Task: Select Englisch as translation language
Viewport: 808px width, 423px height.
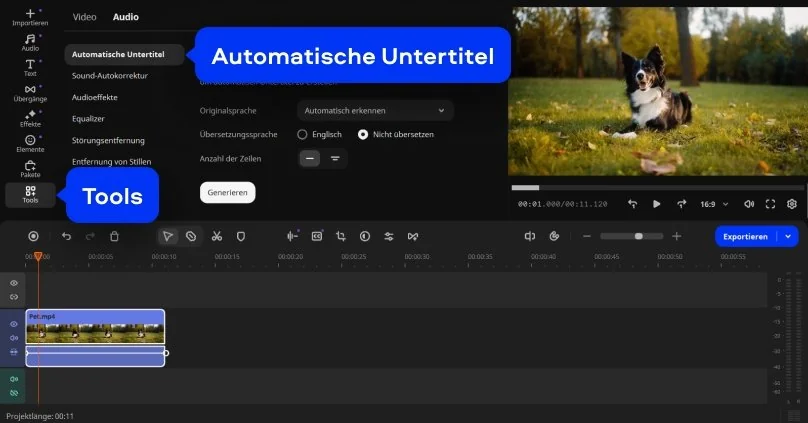Action: [302, 134]
